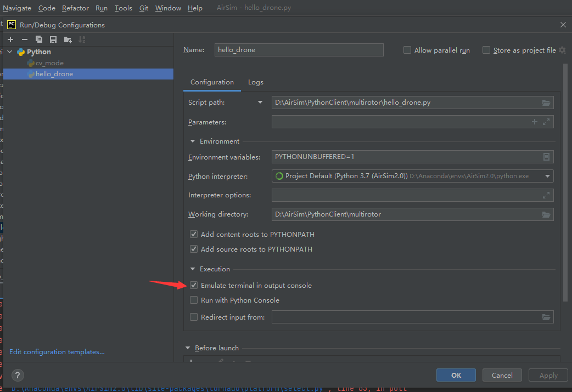This screenshot has height=392, width=572.
Task: Open the Run menu
Action: [102, 8]
